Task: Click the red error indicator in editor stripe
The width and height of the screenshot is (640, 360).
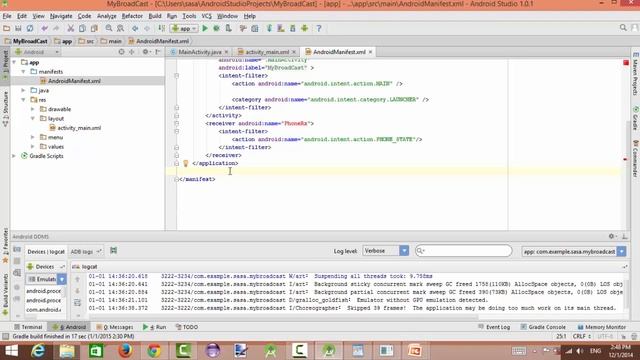Action: pyautogui.click(x=626, y=62)
